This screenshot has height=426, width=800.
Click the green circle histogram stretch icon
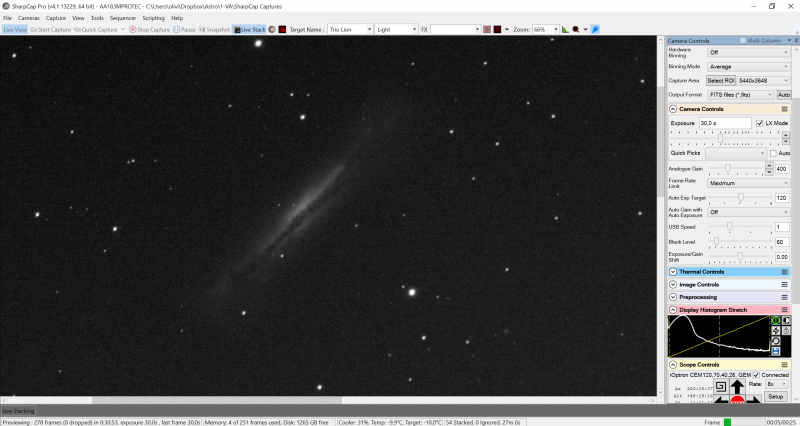[776, 320]
